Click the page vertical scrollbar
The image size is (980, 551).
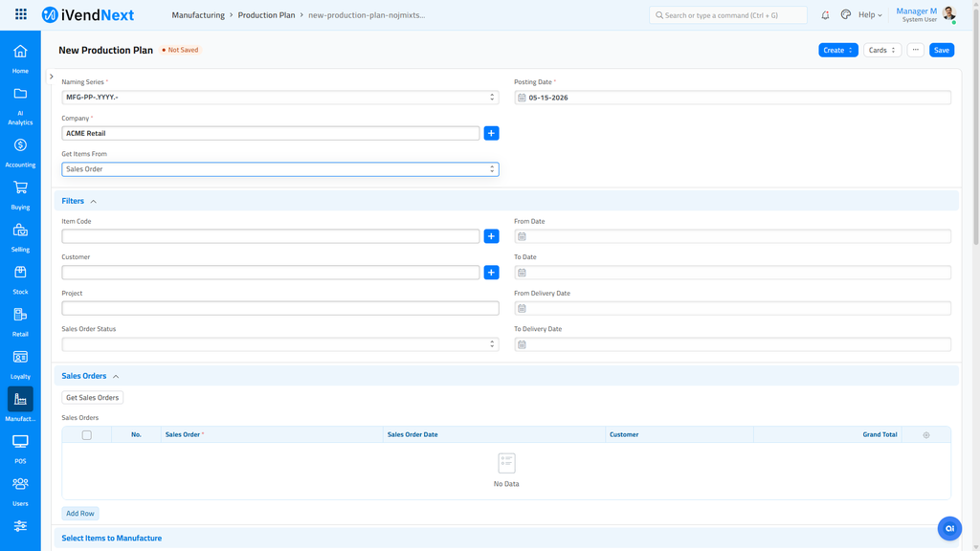click(x=976, y=125)
